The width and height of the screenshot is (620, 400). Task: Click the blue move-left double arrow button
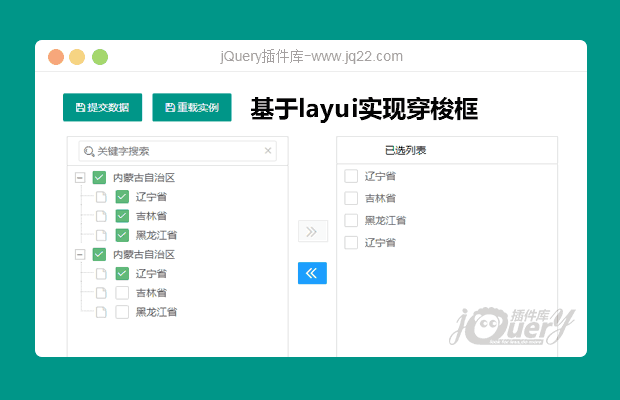pos(312,273)
